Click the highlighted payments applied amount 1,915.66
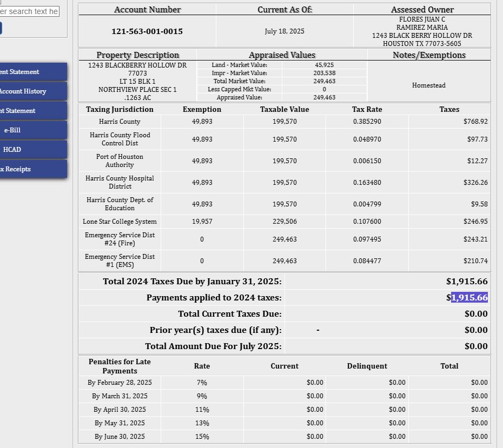This screenshot has width=503, height=448. pos(469,298)
